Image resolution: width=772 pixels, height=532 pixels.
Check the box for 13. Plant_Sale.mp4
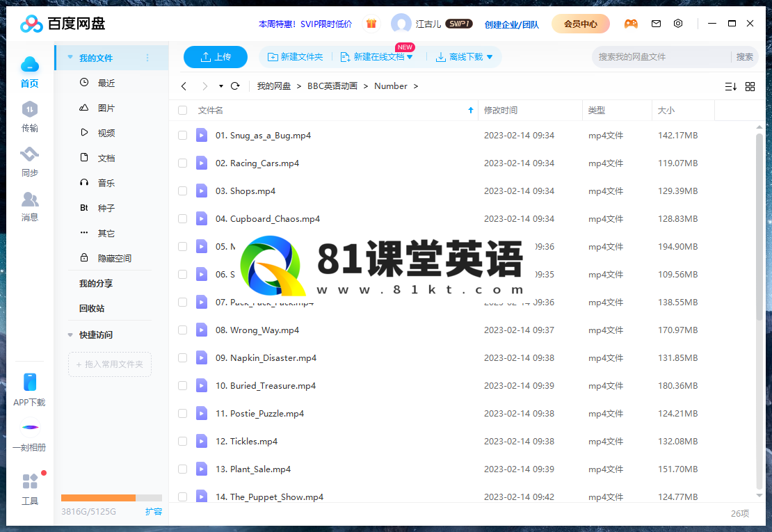point(183,469)
